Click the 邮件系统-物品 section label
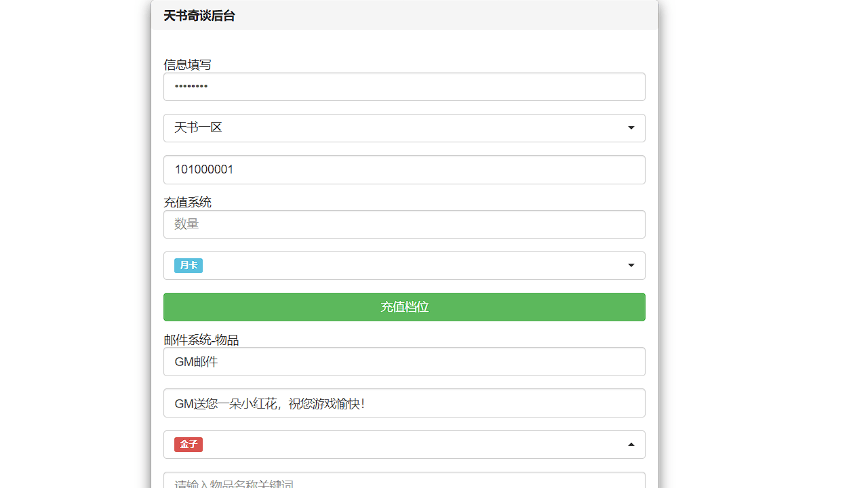The width and height of the screenshot is (868, 488). pos(201,340)
